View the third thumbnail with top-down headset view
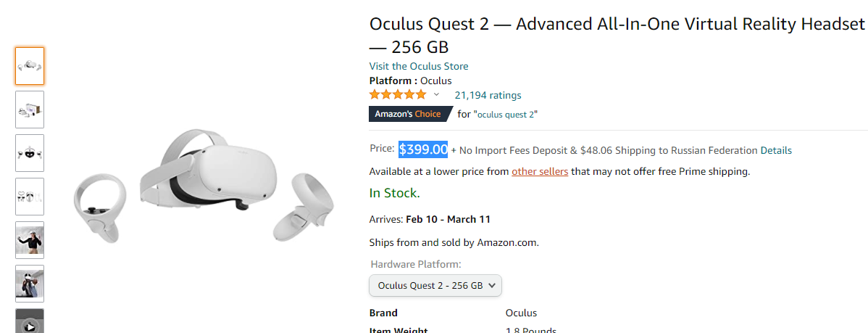Viewport: 868px width, 333px height. 30,153
